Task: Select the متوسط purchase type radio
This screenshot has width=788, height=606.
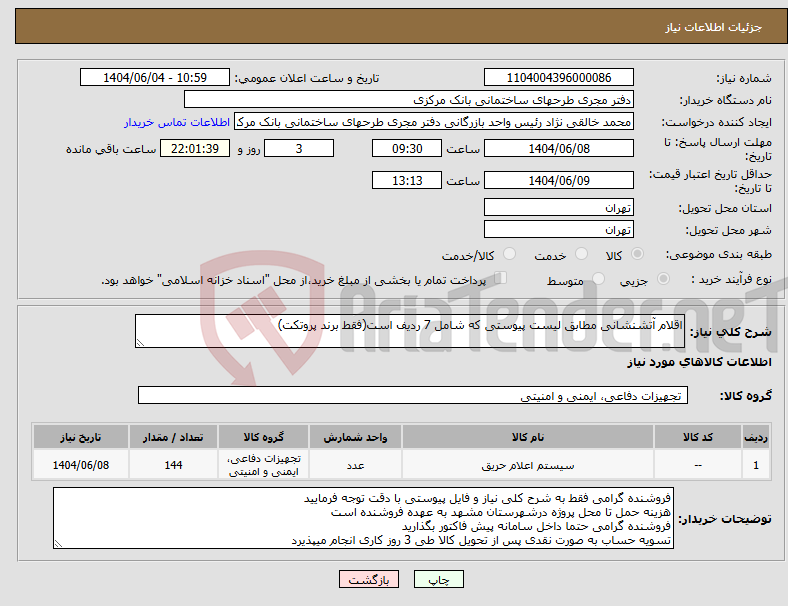Action: [x=598, y=279]
